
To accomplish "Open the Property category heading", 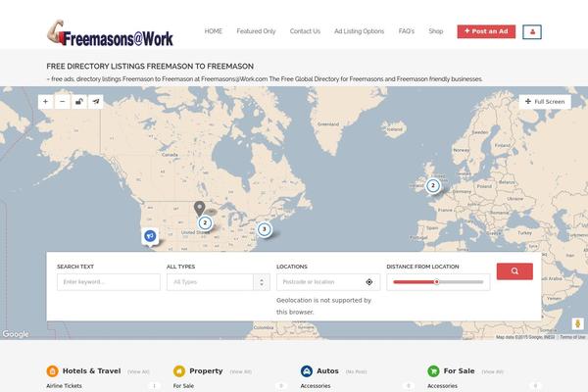I will 206,371.
